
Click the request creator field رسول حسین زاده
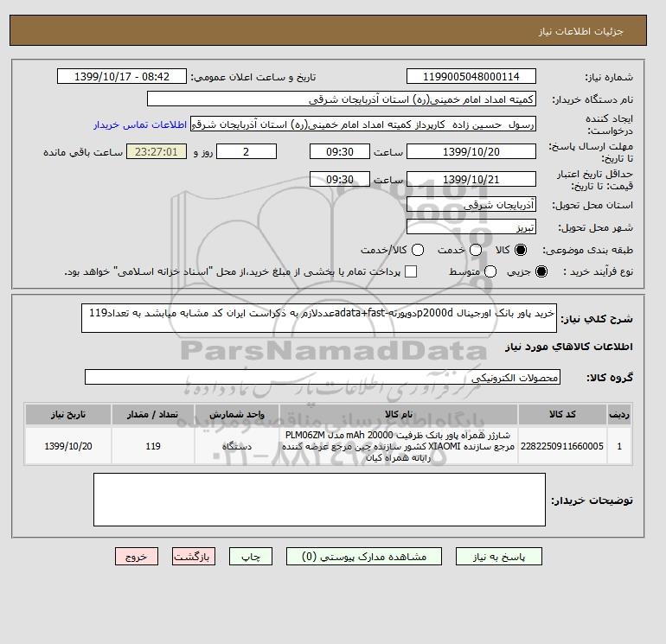tap(363, 124)
